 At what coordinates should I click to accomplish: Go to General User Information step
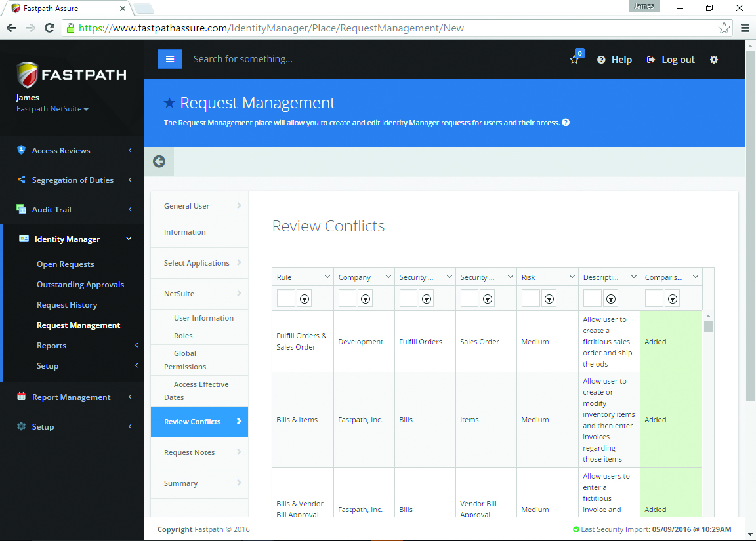199,219
